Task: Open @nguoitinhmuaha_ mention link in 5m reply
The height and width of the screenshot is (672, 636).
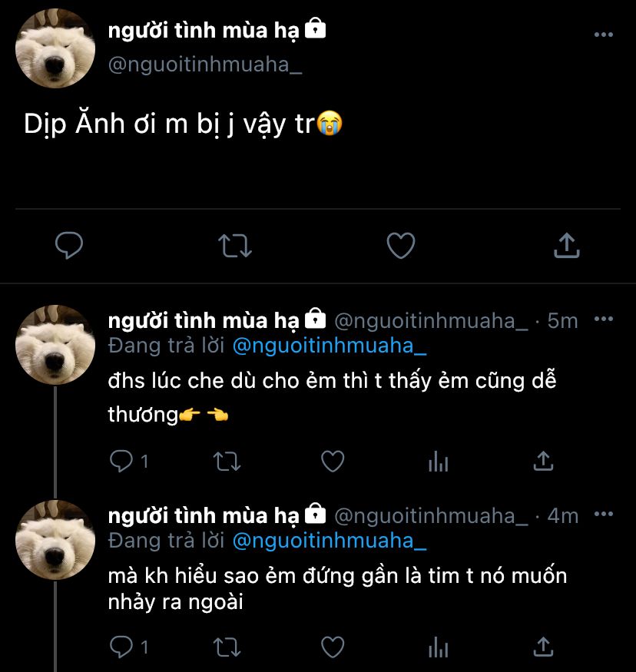Action: point(329,346)
